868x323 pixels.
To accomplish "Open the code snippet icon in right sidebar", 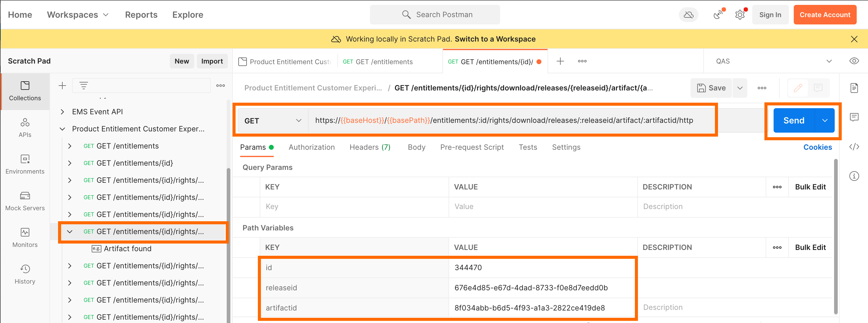I will (854, 147).
